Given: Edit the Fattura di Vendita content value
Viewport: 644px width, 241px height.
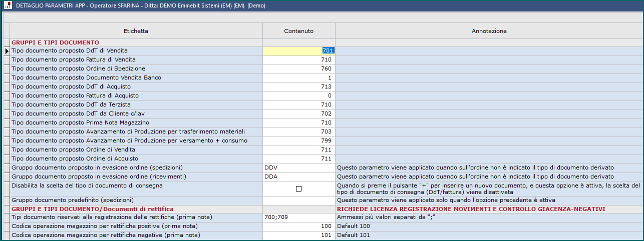Looking at the screenshot, I should (x=298, y=60).
